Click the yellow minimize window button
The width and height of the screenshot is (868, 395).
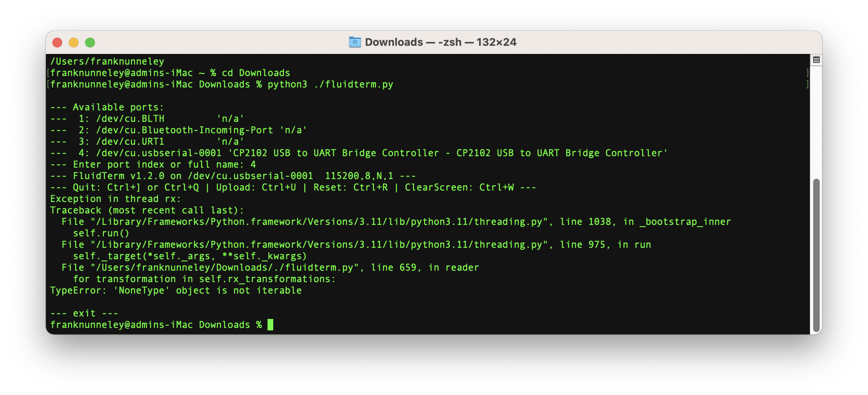coord(74,42)
